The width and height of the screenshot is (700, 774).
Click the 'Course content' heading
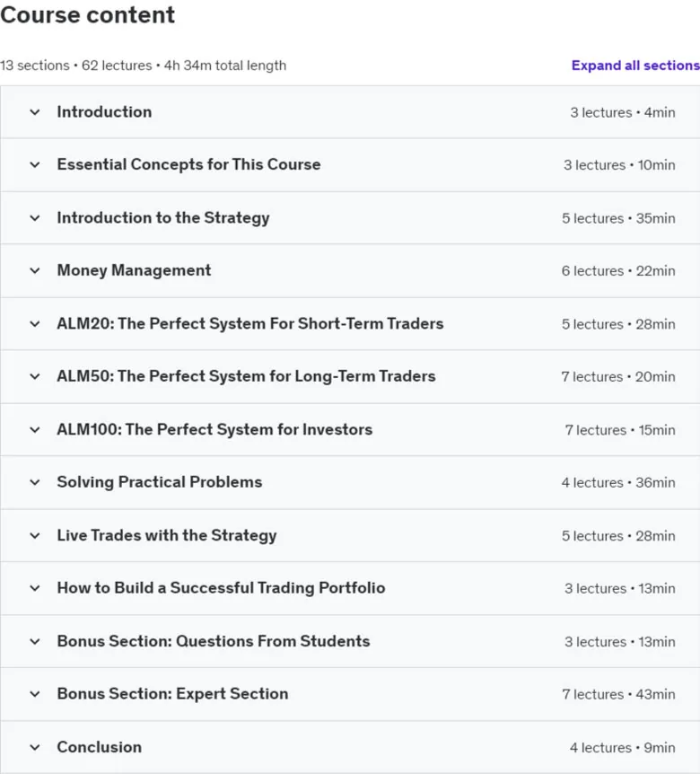point(87,14)
